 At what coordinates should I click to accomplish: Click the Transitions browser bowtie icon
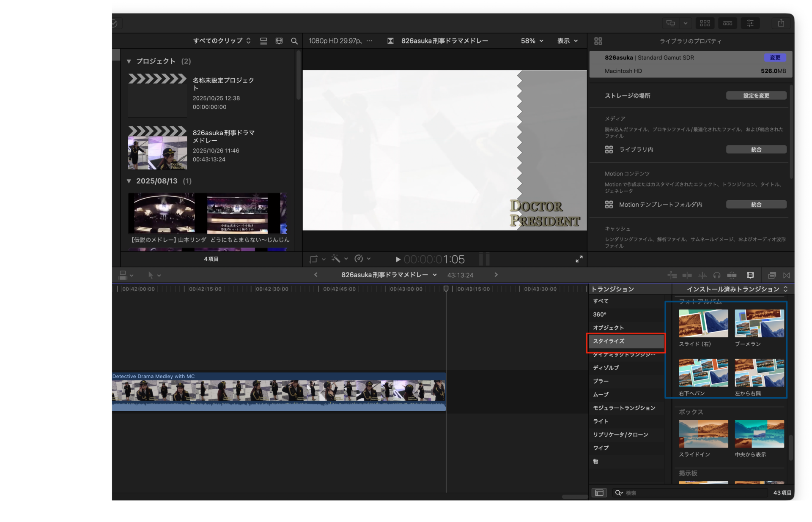coord(786,275)
